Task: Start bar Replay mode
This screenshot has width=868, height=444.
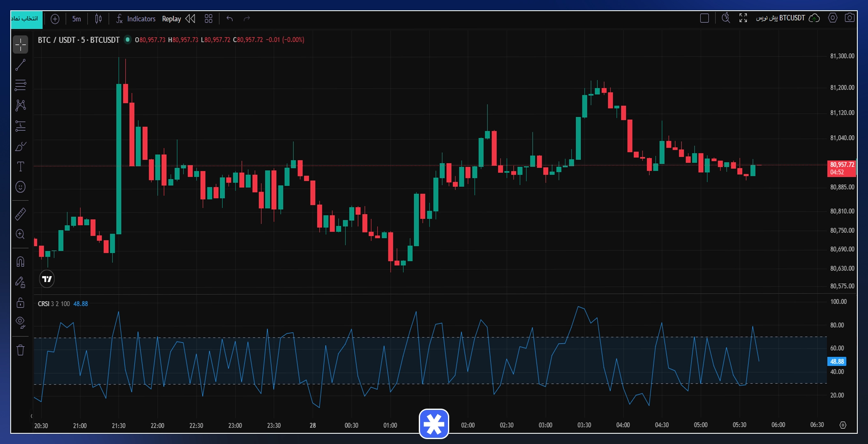Action: coord(178,19)
